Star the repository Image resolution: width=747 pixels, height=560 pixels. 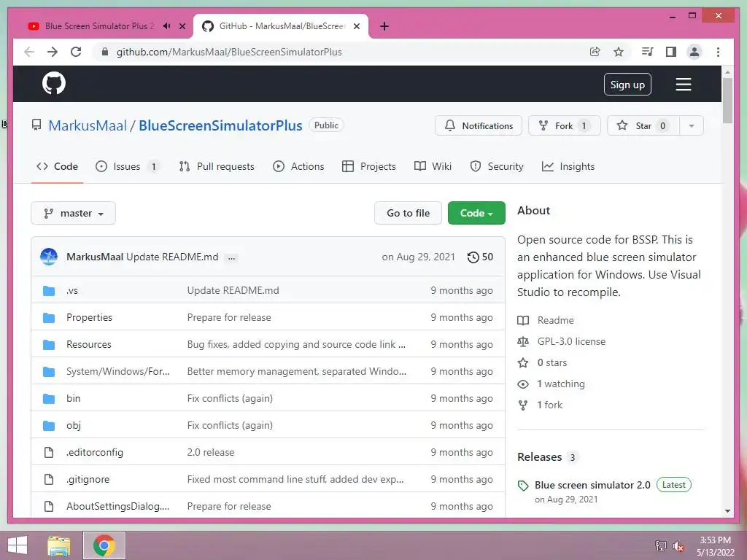[643, 125]
